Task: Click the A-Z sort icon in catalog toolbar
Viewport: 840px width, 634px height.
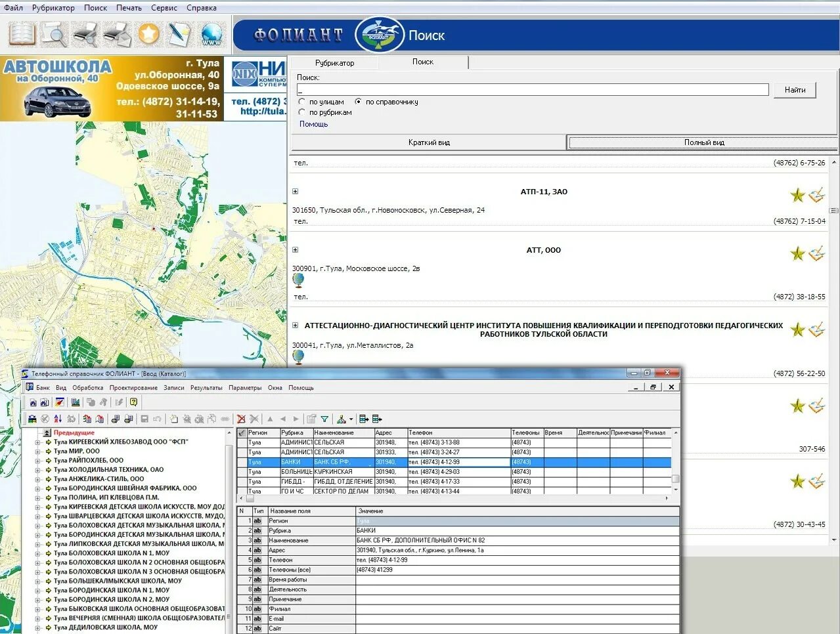Action: (58, 419)
